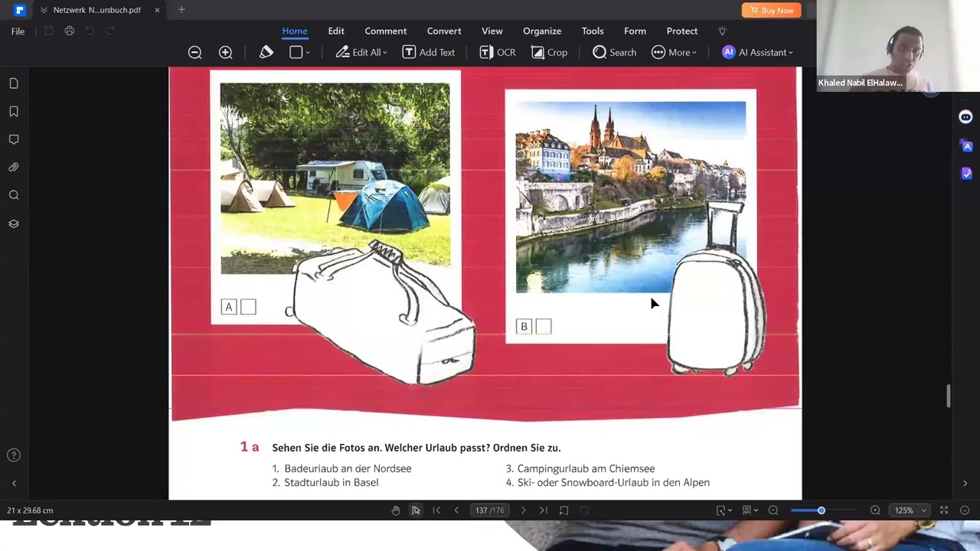
Task: Close the Netzwerk PDF tab
Action: point(157,10)
